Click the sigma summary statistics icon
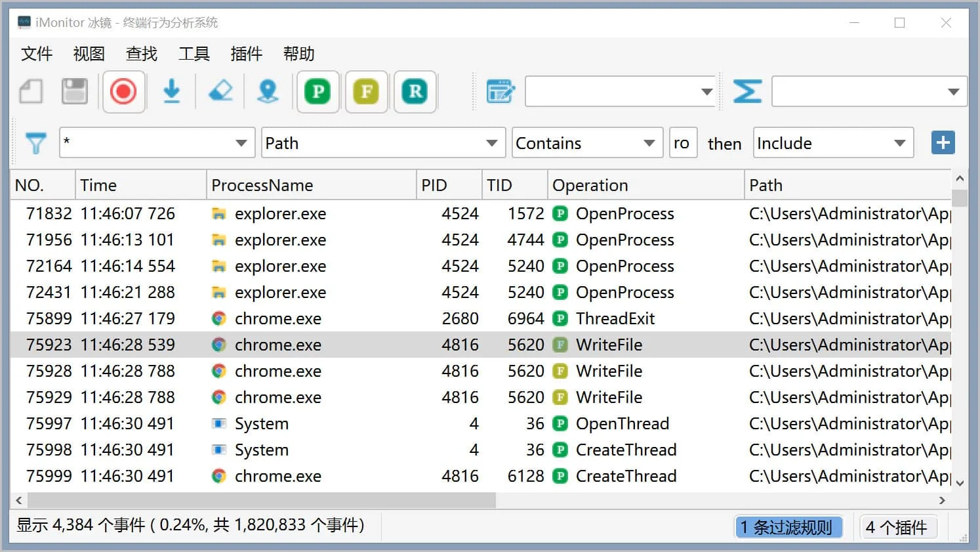This screenshot has height=552, width=980. (x=747, y=91)
